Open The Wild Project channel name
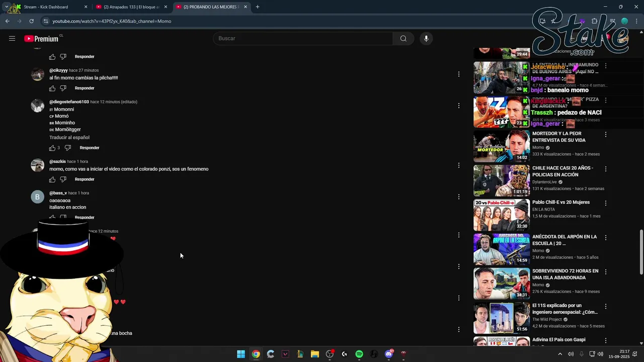 coord(547,319)
